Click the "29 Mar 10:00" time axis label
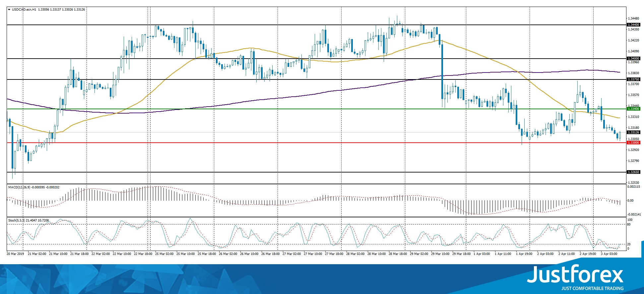Viewport: 644px width, 294px height. click(440, 254)
